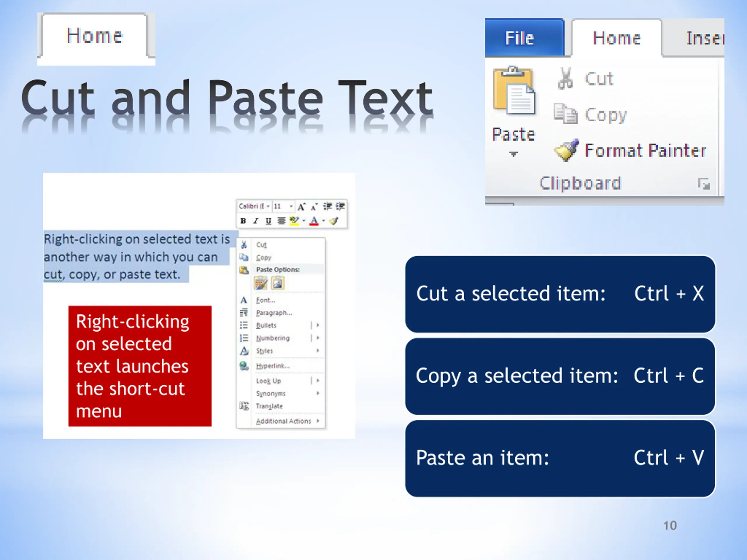Click the 'Copy a selected item: Ctrl + C' box

560,376
